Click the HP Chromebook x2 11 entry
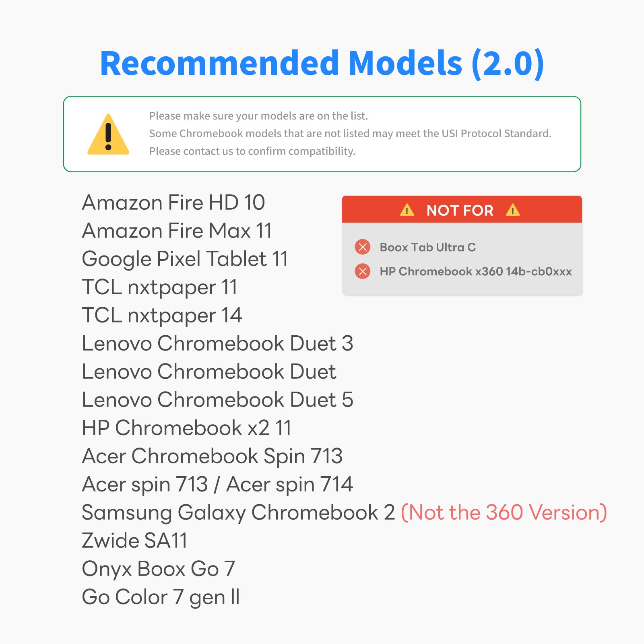 point(186,428)
